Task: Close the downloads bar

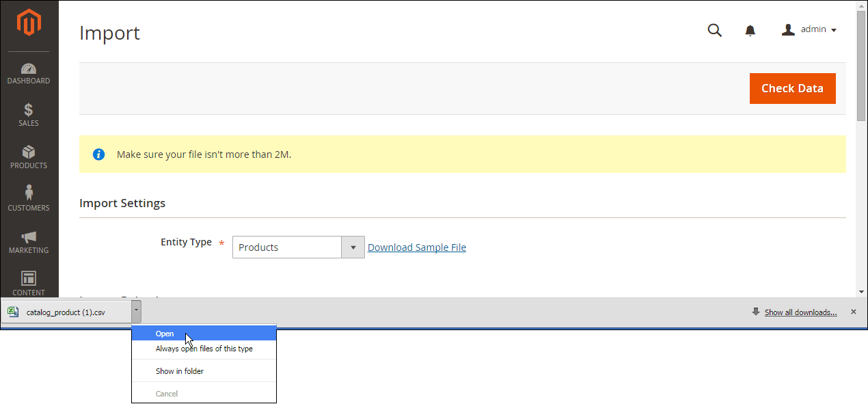Action: tap(853, 312)
